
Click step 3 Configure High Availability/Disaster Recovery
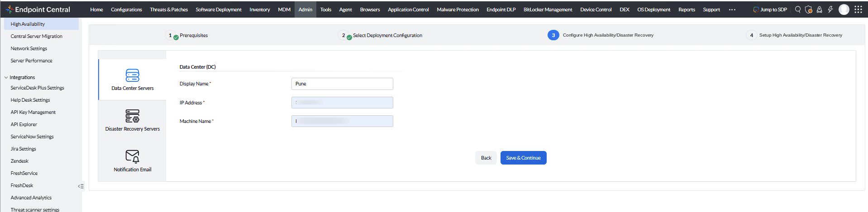click(601, 35)
